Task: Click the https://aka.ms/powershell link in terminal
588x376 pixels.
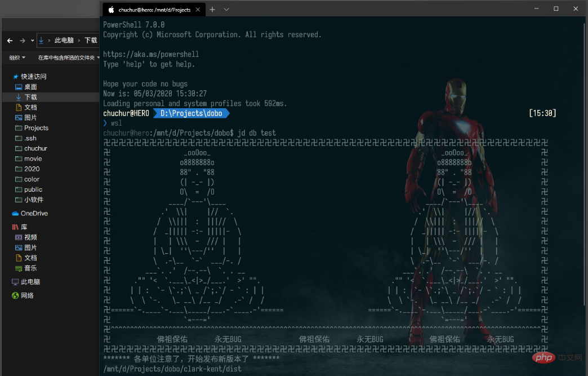Action: 151,54
